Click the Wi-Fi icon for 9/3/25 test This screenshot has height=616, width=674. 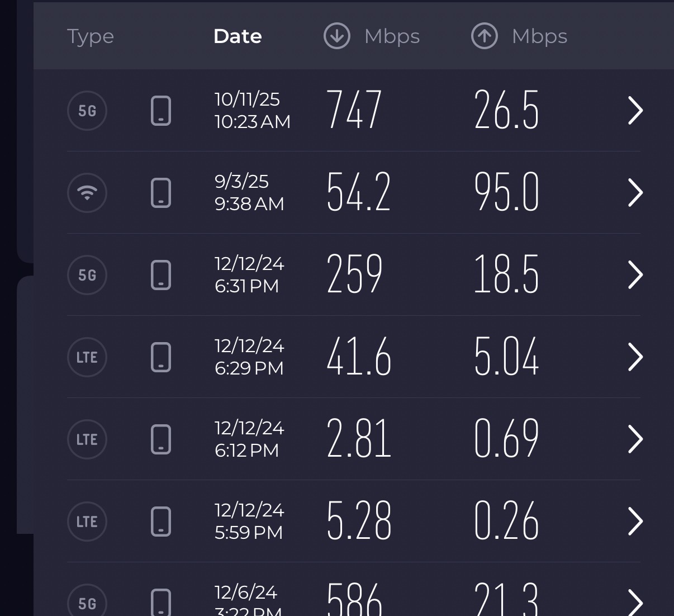click(87, 193)
